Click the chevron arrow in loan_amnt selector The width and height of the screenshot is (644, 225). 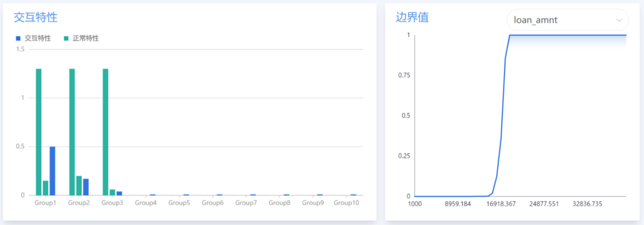coord(619,20)
